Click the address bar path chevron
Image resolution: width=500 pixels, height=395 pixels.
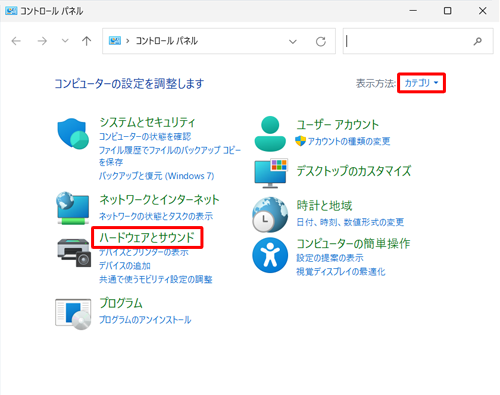tap(127, 41)
